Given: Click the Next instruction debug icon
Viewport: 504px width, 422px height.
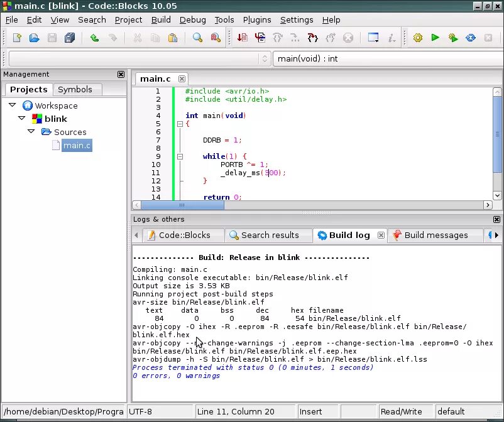Looking at the screenshot, I should [295, 38].
